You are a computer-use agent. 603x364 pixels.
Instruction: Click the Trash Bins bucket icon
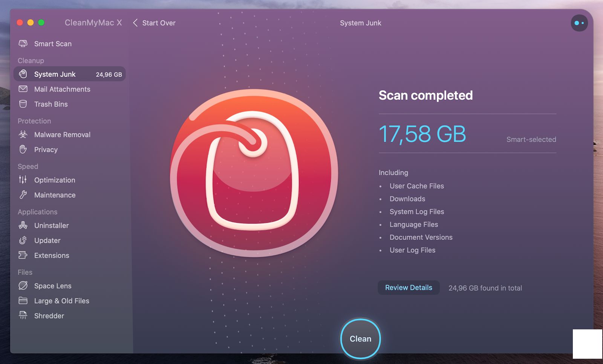(23, 104)
